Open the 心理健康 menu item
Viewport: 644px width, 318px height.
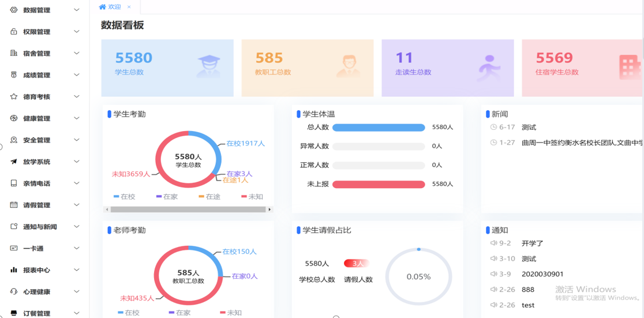[44, 291]
